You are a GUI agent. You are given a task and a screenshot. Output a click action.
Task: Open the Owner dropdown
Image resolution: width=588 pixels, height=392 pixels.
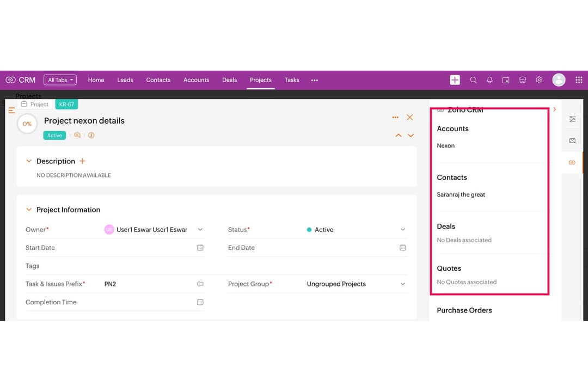200,230
